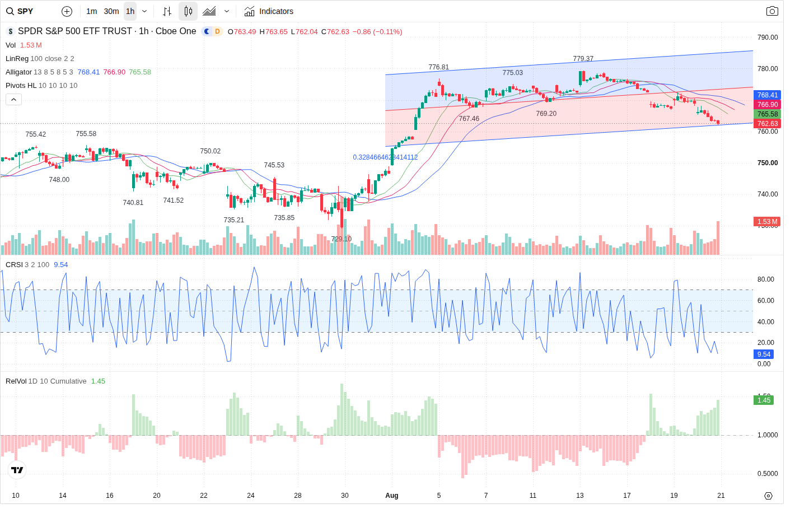Click the 30 date on time axis
795x532 pixels.
[345, 496]
